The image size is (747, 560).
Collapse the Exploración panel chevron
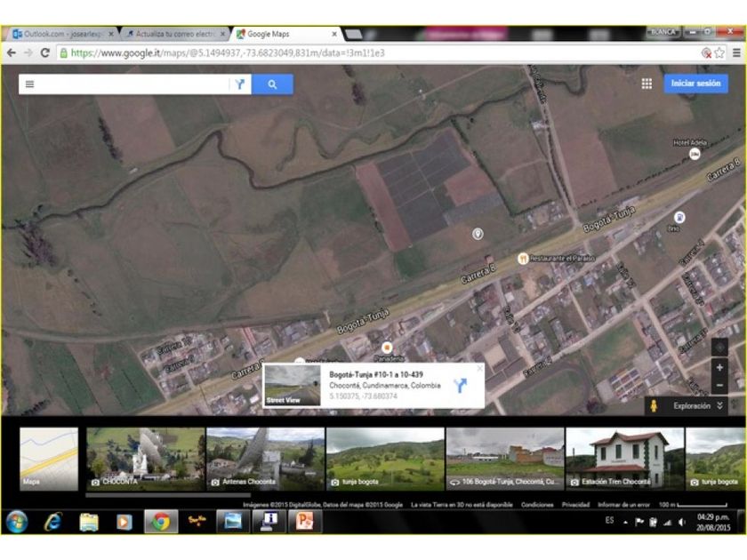pyautogui.click(x=719, y=405)
